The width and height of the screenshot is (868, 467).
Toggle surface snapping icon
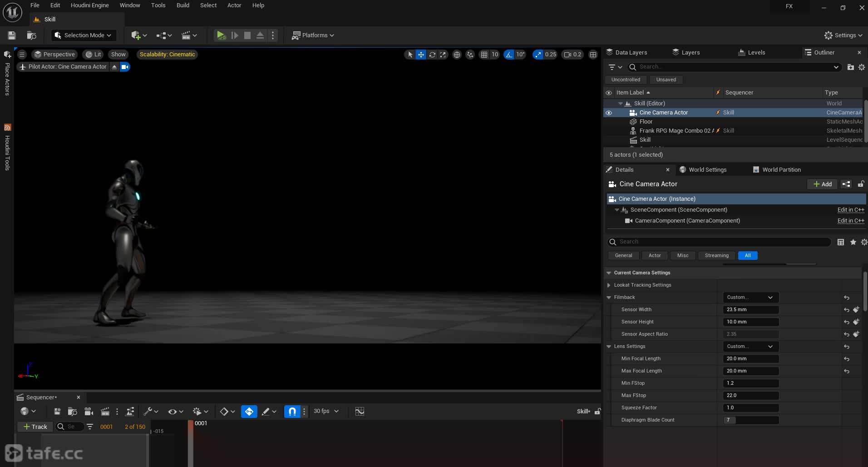point(470,55)
